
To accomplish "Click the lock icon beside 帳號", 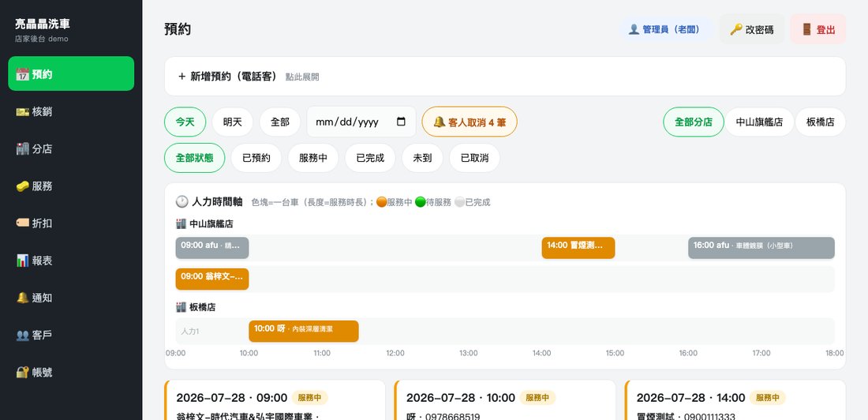I will (x=22, y=373).
